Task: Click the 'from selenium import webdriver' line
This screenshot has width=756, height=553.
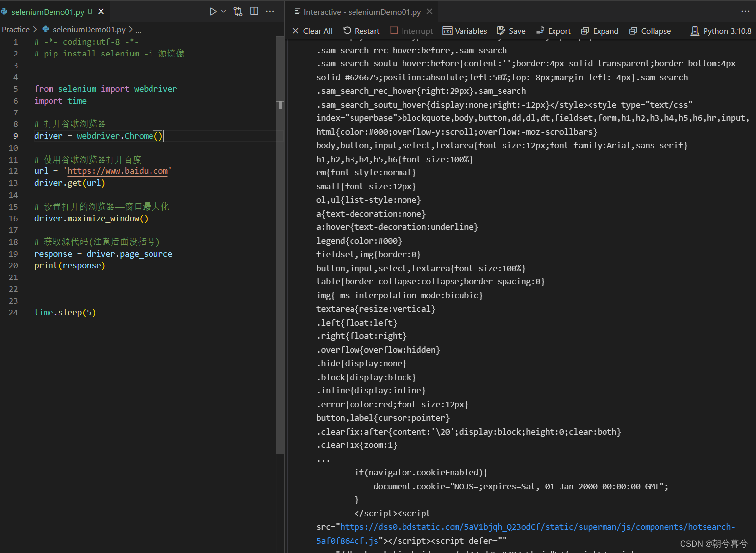Action: click(x=105, y=89)
